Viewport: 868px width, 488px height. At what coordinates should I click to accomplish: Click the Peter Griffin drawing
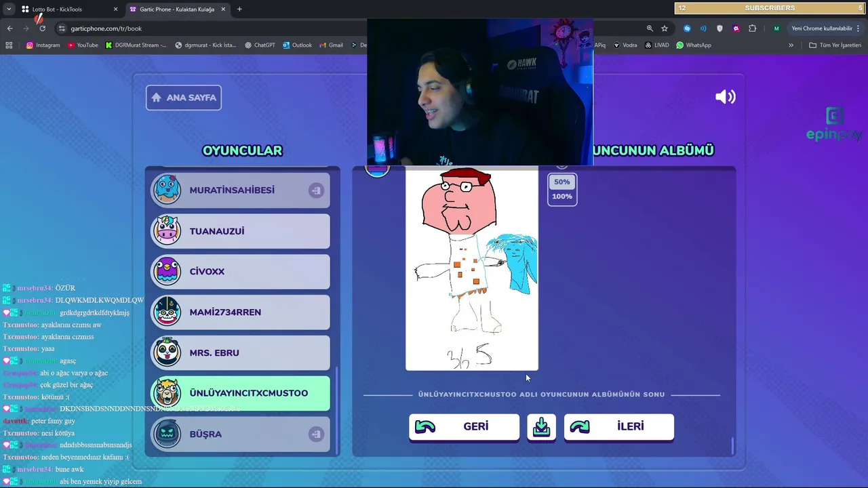tap(472, 269)
